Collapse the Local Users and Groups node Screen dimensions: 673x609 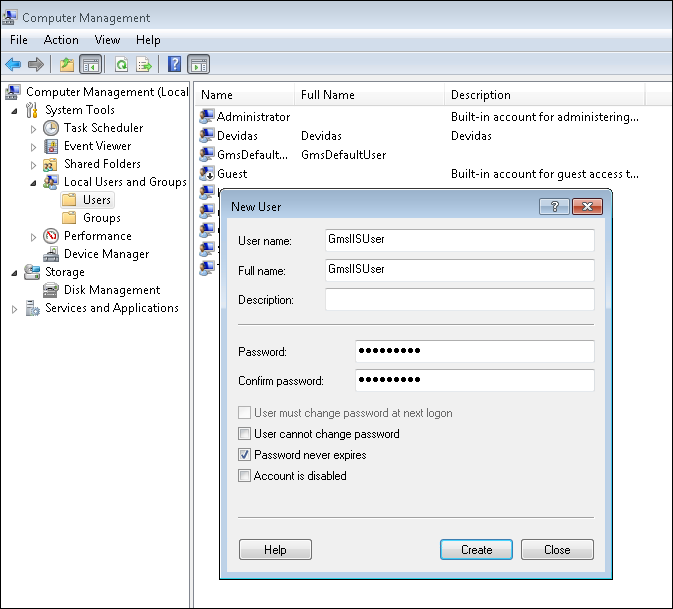34,183
